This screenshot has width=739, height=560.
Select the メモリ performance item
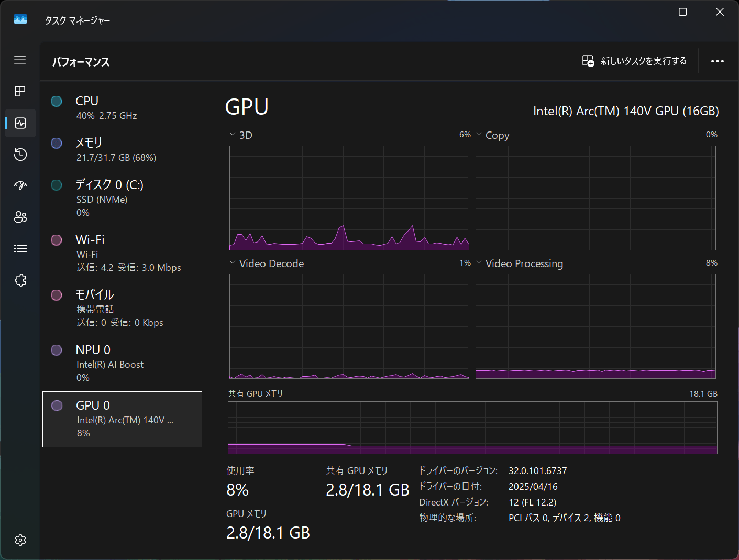pos(122,150)
